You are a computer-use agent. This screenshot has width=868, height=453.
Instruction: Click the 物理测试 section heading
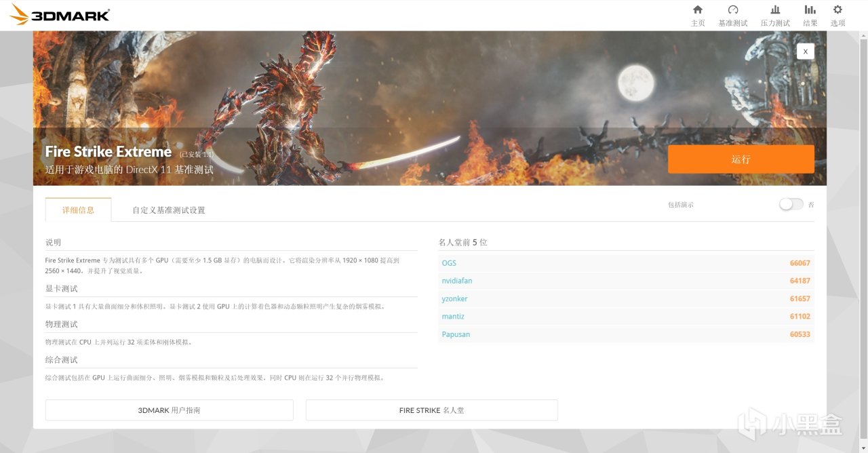pyautogui.click(x=62, y=324)
